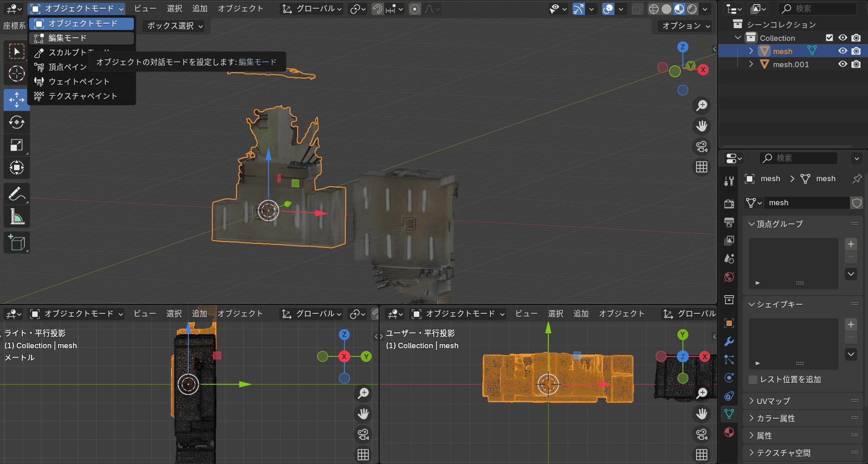Enable the Add Rest Position checkbox
The width and height of the screenshot is (868, 464).
[753, 380]
